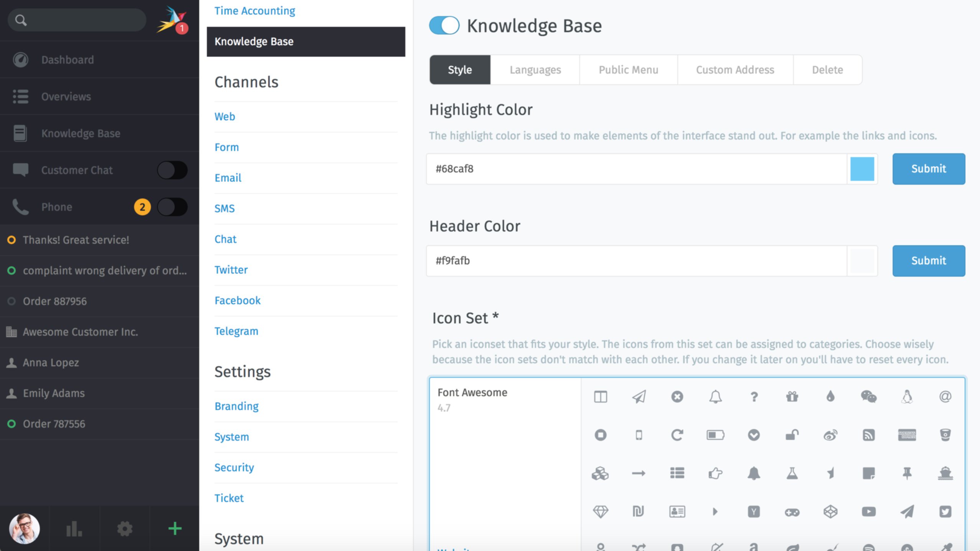This screenshot has width=980, height=551.
Task: Disable the Knowledge Base feature toggle
Action: (444, 26)
